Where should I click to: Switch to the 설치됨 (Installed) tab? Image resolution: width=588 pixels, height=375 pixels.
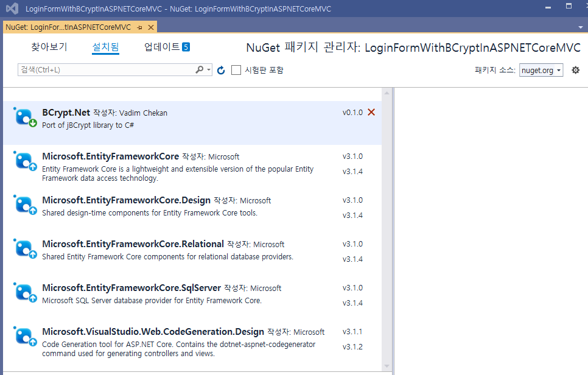click(x=106, y=47)
